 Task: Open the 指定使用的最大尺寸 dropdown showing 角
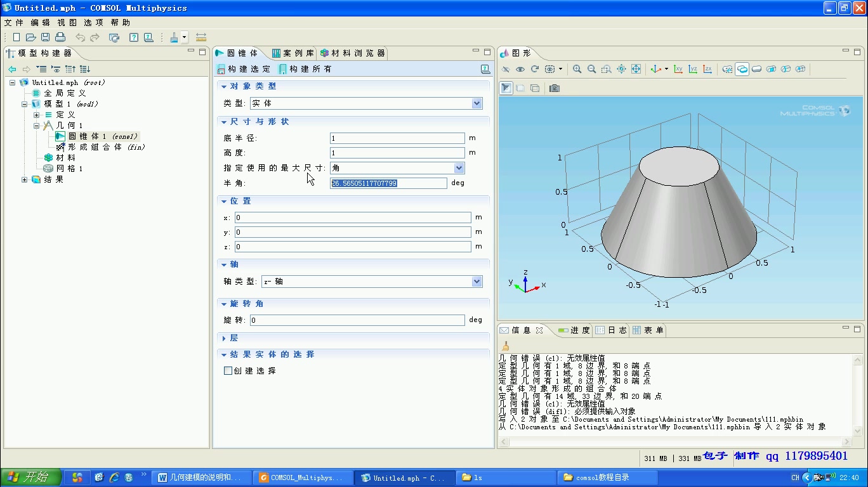click(397, 168)
